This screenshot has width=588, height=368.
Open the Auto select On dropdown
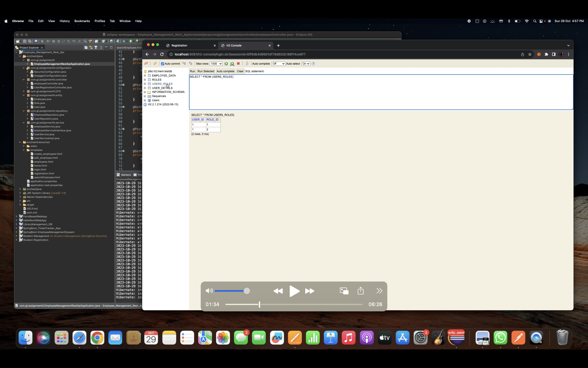pyautogui.click(x=306, y=64)
